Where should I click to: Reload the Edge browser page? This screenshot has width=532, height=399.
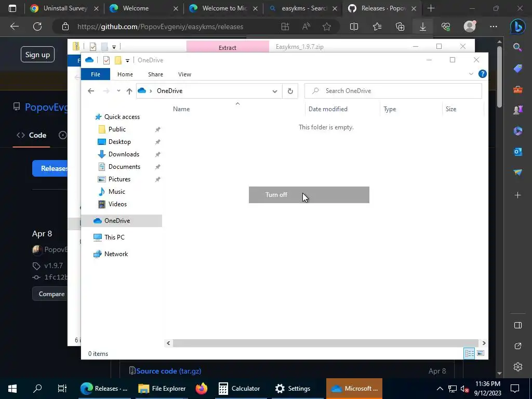tap(37, 26)
